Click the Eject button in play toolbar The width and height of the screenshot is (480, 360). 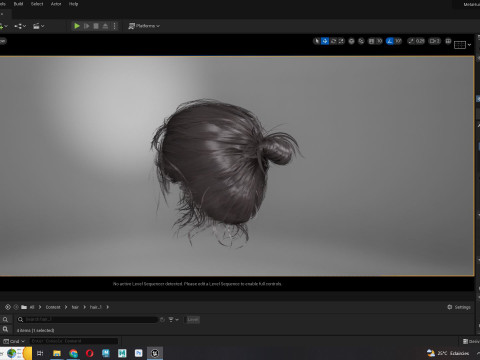click(105, 26)
